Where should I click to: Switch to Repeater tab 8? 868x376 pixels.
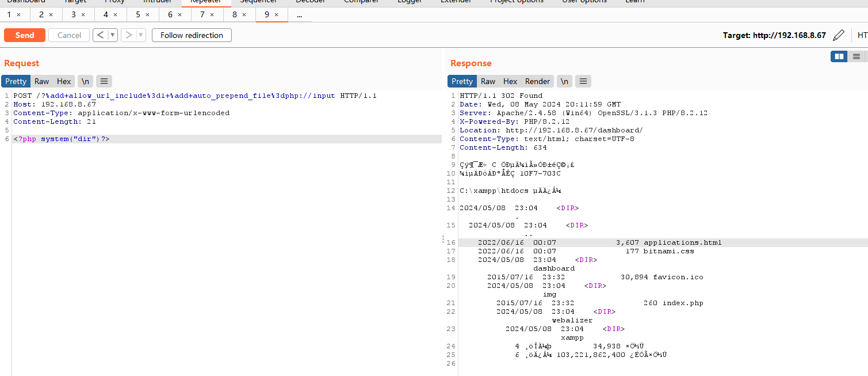click(x=235, y=14)
